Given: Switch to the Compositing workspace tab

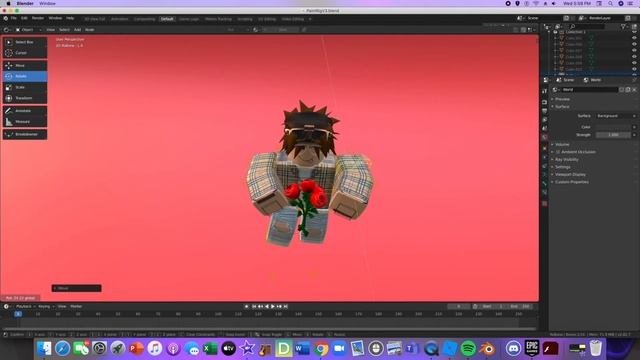Looking at the screenshot, I should click(x=144, y=19).
